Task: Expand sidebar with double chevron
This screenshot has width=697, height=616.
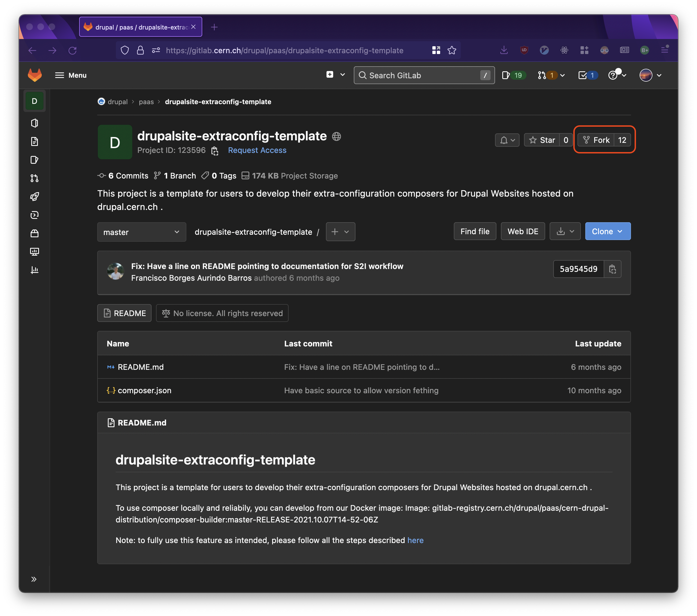Action: pos(34,579)
